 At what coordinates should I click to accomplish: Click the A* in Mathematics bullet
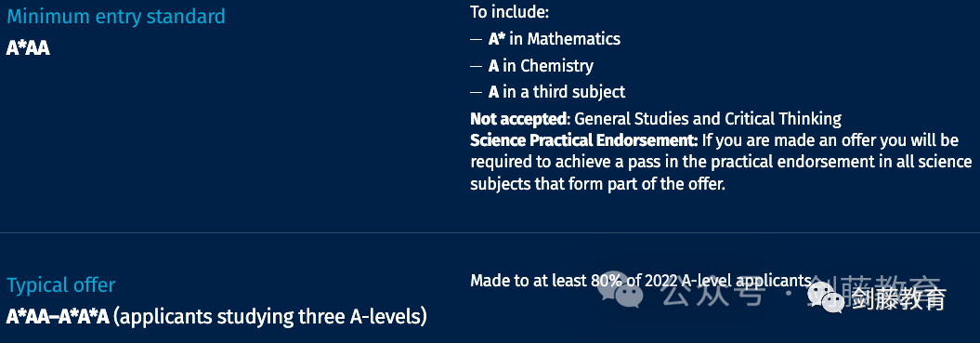554,39
